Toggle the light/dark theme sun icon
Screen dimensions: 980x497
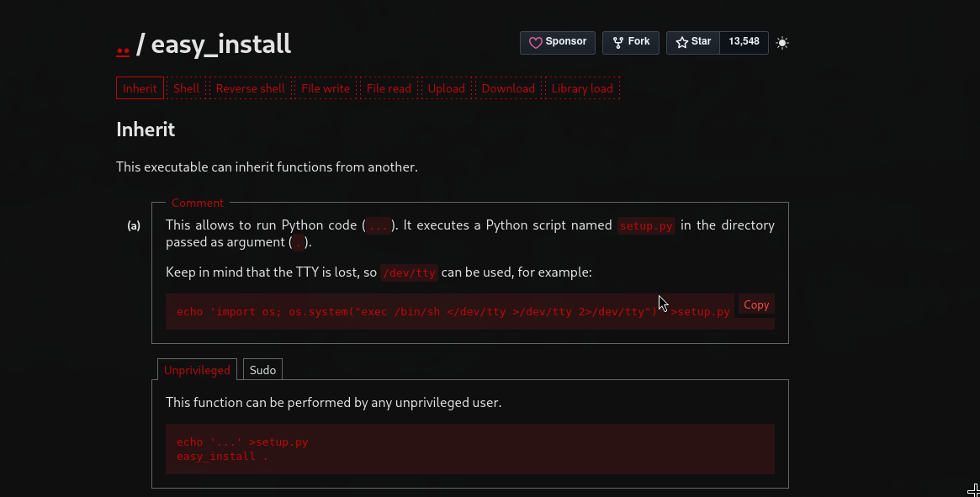point(781,43)
